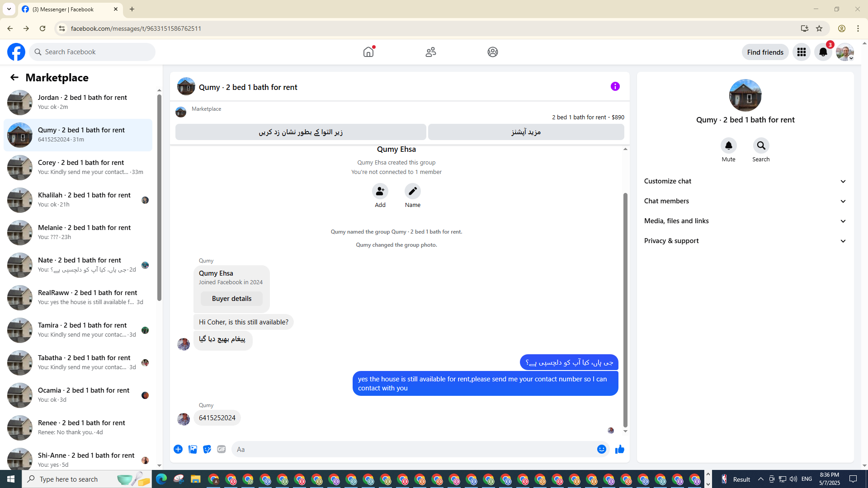Open the emoji picker in composer

point(601,449)
